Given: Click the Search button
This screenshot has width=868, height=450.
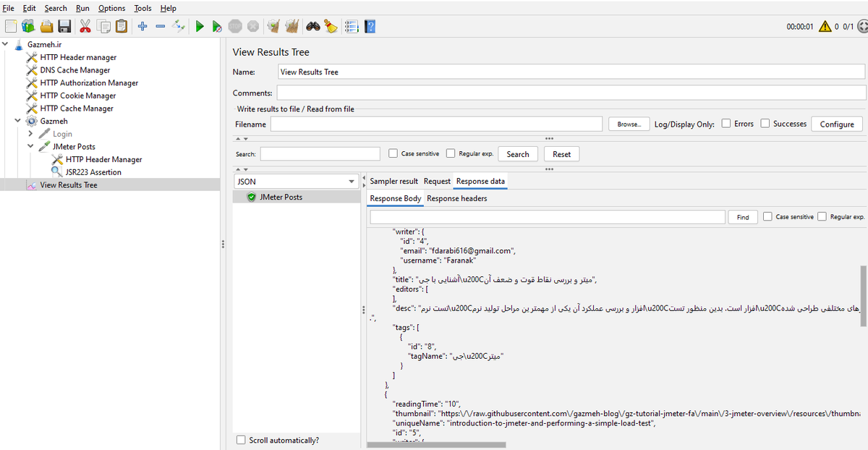Looking at the screenshot, I should 518,154.
